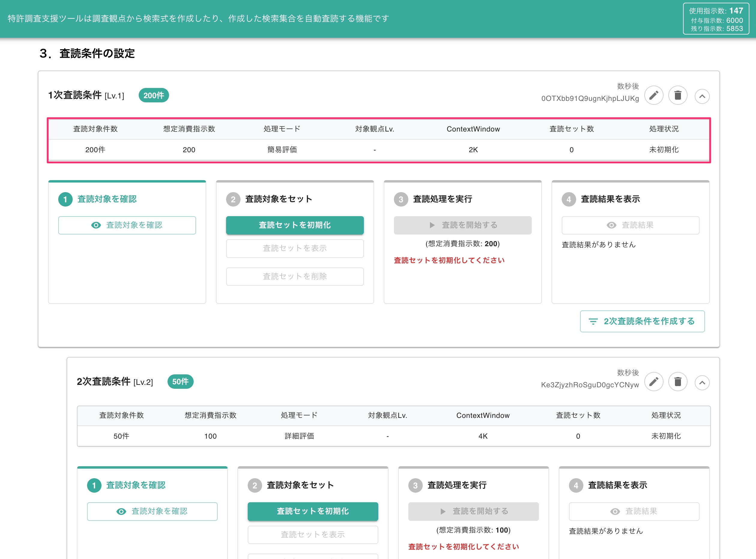Start review with 査読を開始する in Lv.2
Viewport: 756px width, 559px height.
(x=473, y=512)
